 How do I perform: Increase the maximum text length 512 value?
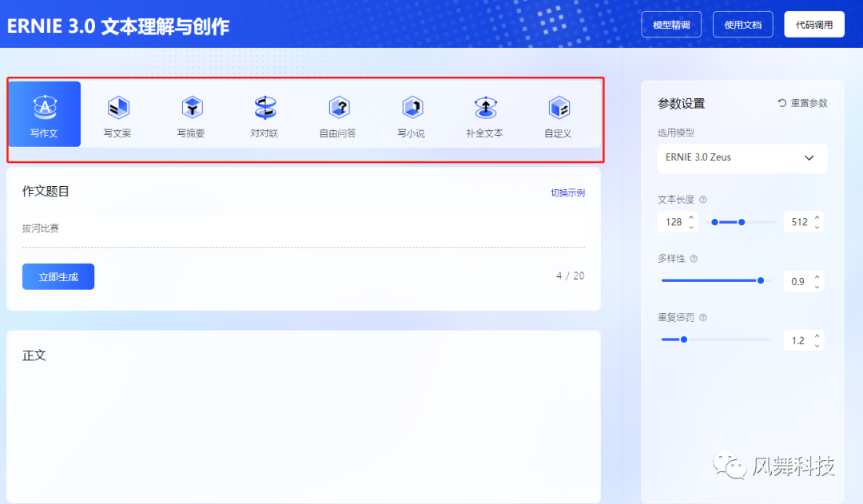click(x=817, y=217)
